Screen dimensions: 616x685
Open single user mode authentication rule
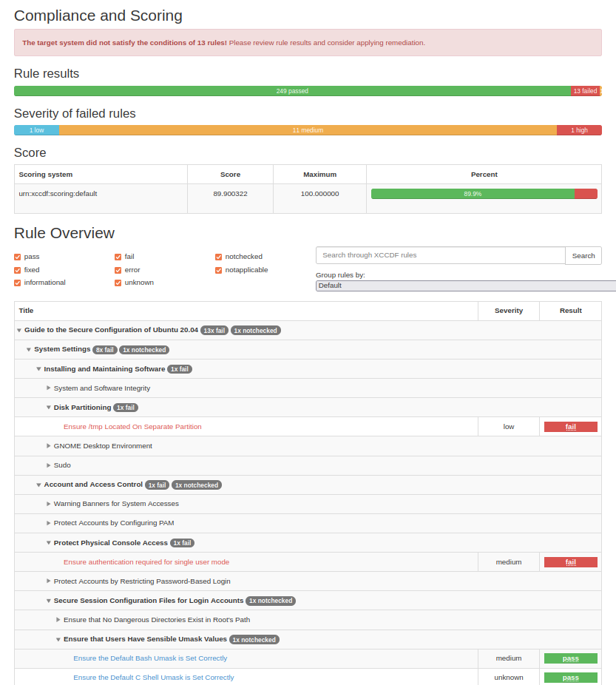point(146,562)
